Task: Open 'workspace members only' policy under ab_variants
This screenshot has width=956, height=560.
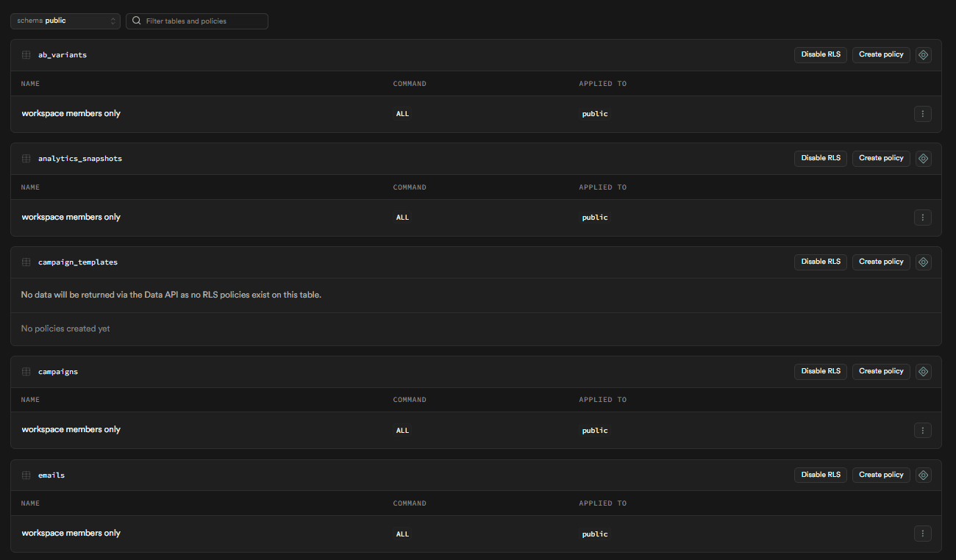Action: pyautogui.click(x=71, y=114)
